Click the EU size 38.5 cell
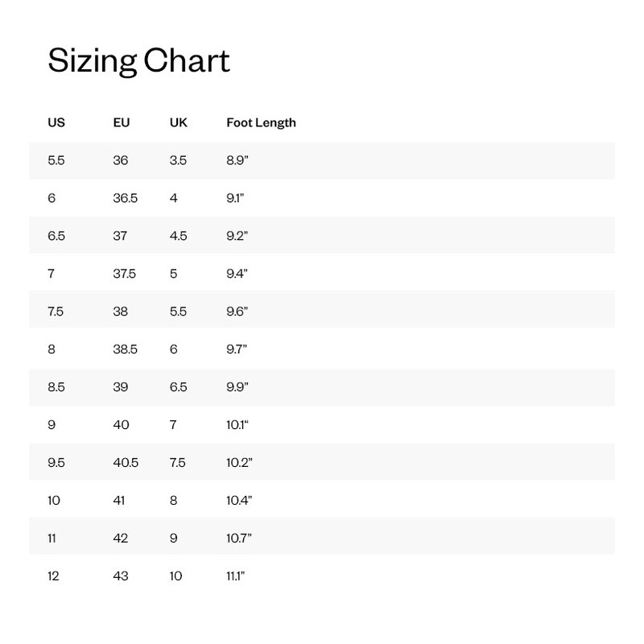This screenshot has height=644, width=644. point(125,349)
